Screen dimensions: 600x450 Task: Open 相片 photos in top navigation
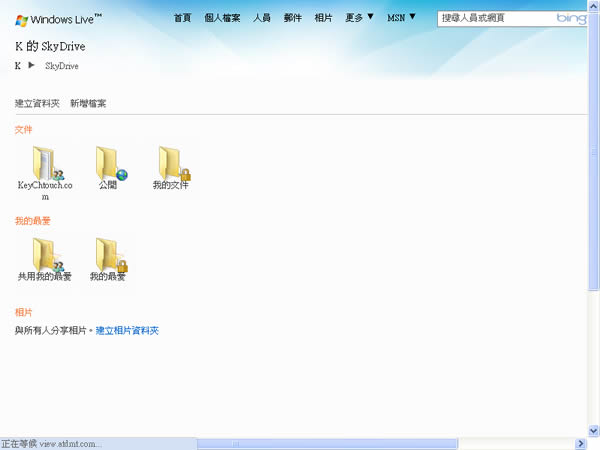[x=323, y=17]
